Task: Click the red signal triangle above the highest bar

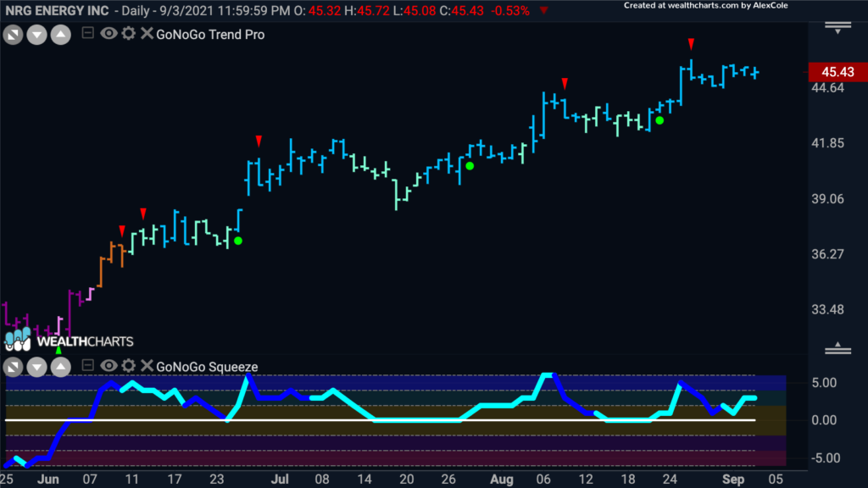Action: [691, 44]
